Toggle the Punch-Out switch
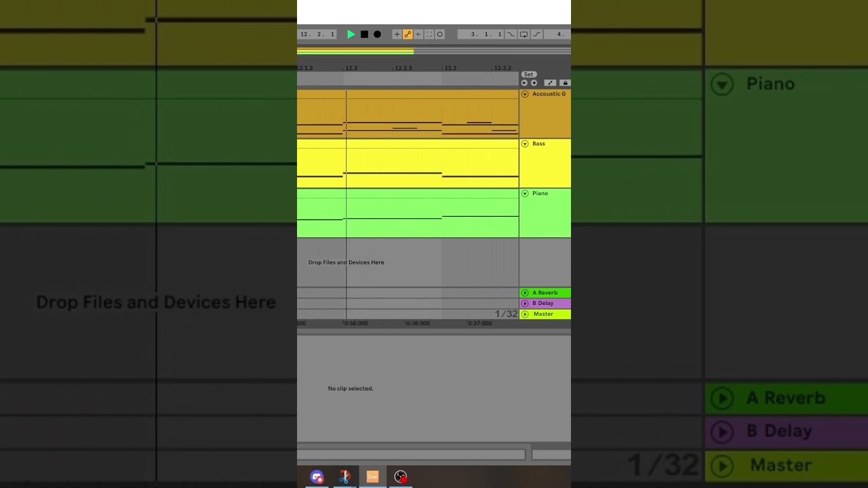This screenshot has width=868, height=488. pos(536,35)
